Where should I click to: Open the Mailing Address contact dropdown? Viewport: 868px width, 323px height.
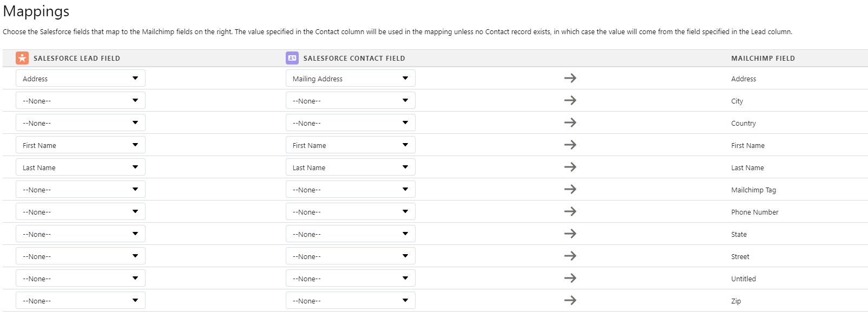pyautogui.click(x=351, y=78)
